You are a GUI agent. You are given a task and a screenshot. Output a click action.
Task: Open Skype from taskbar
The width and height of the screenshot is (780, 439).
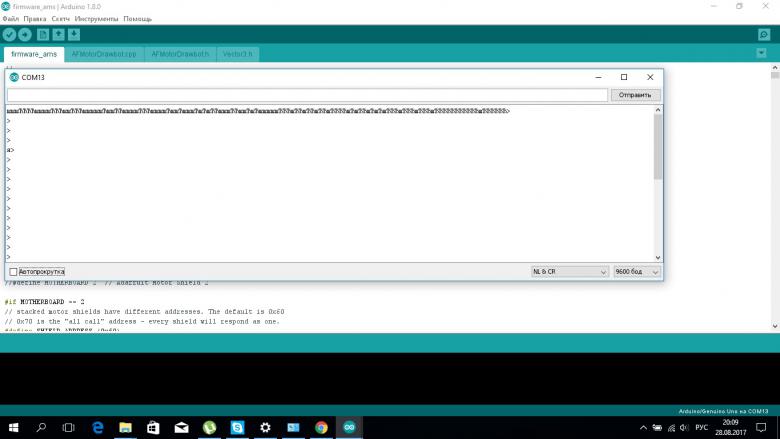click(x=237, y=428)
